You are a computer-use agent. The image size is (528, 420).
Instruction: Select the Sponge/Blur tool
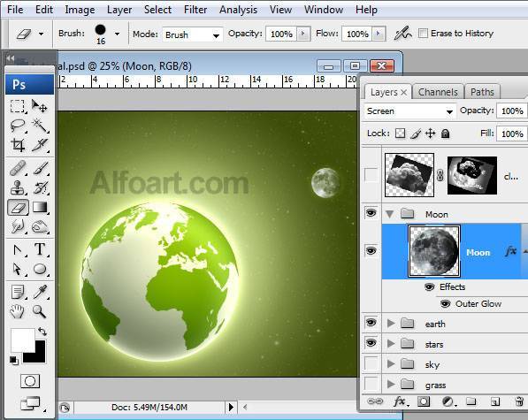(40, 227)
